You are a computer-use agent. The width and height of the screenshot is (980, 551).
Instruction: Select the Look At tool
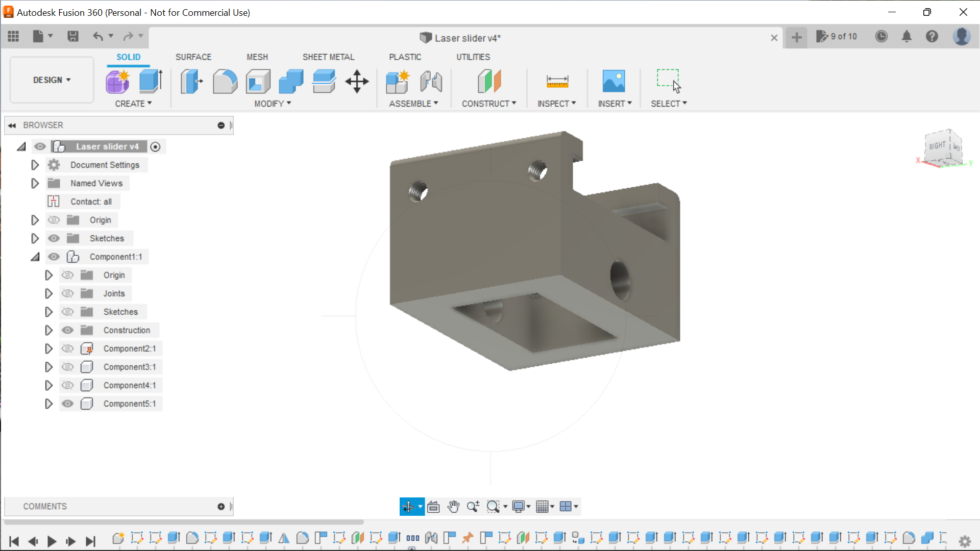pyautogui.click(x=433, y=507)
